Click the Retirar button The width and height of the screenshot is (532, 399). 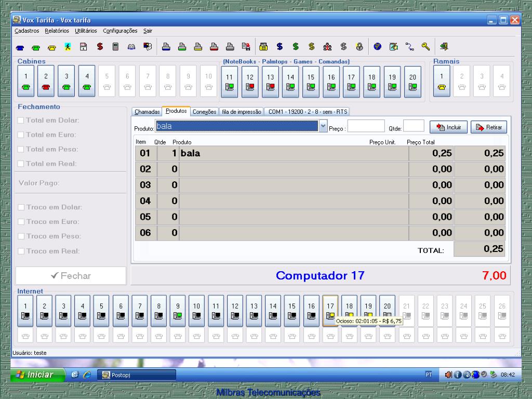488,127
